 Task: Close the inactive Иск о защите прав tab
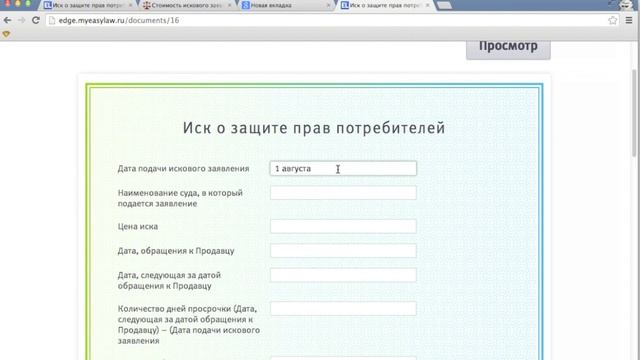click(x=130, y=5)
